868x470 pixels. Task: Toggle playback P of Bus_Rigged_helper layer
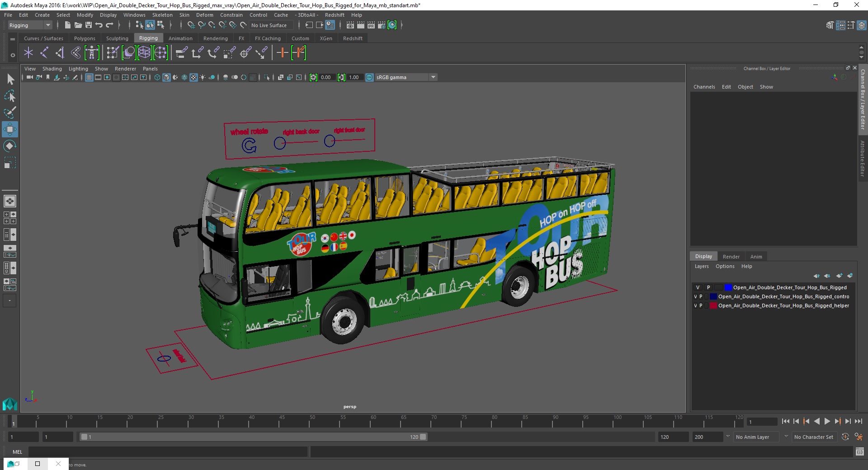701,305
